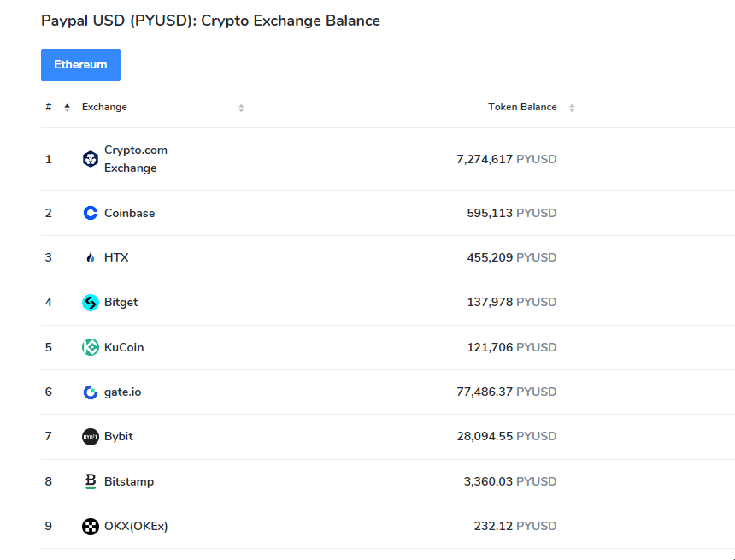Click the Exchange column header text
Viewport: 735px width, 560px height.
pos(104,108)
